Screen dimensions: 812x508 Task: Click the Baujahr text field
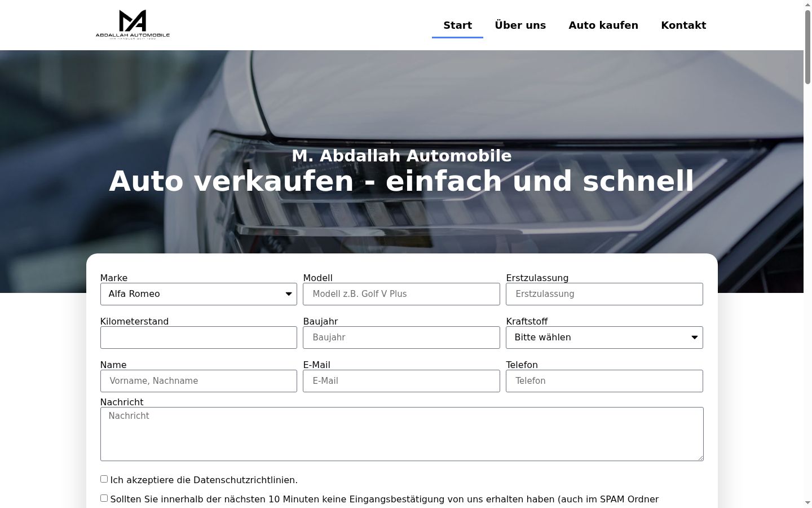pos(401,338)
